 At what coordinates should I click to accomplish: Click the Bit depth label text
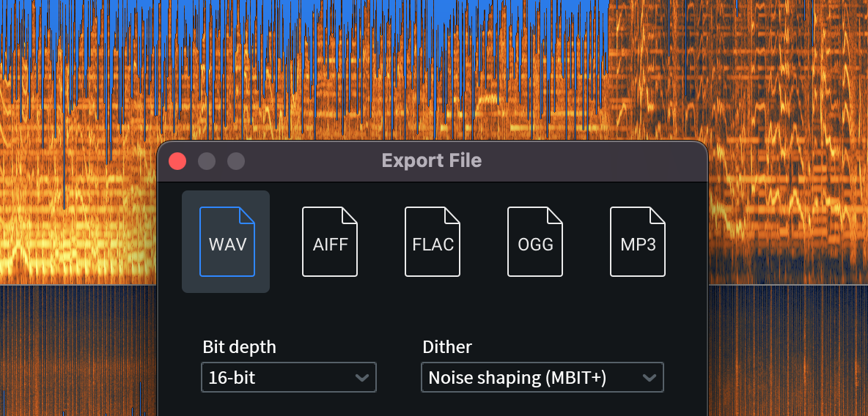point(239,347)
